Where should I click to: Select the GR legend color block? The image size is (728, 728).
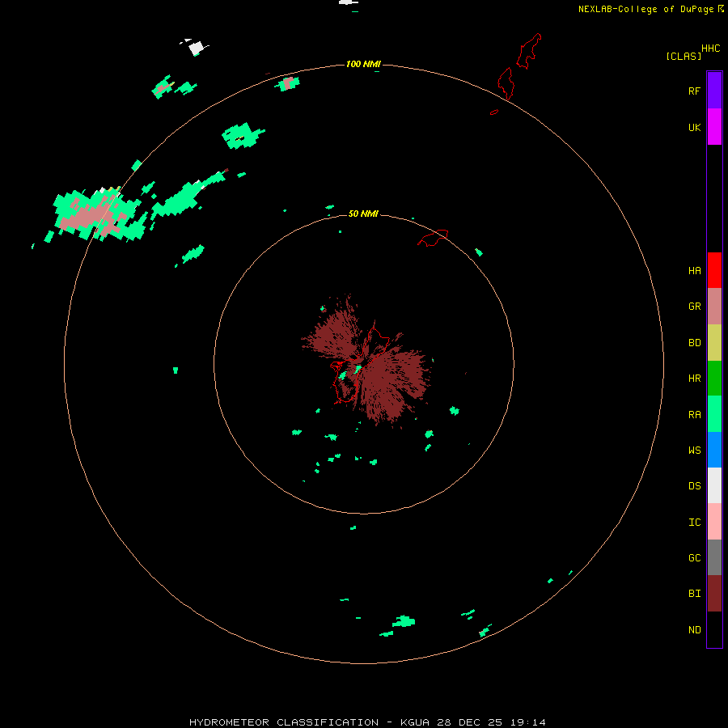[714, 307]
